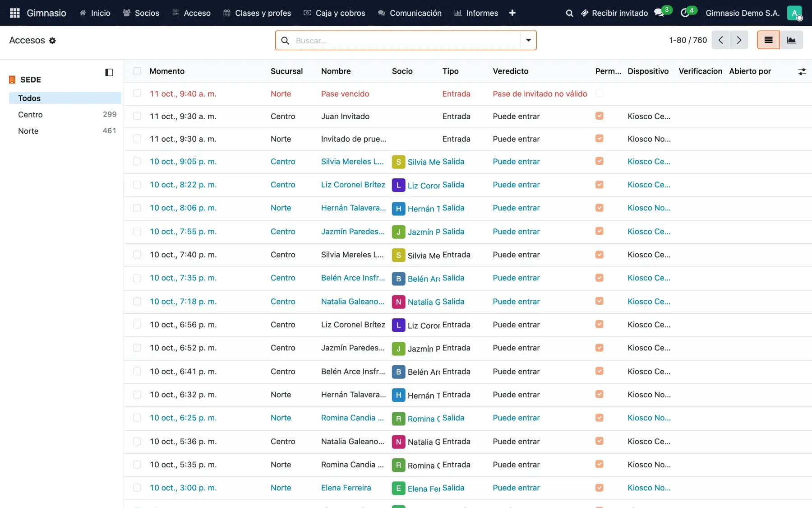
Task: Toggle the select-all rows checkbox
Action: click(137, 71)
